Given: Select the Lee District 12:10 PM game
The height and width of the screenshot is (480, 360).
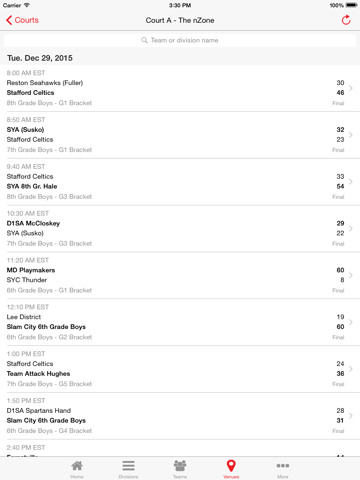Looking at the screenshot, I should click(180, 322).
